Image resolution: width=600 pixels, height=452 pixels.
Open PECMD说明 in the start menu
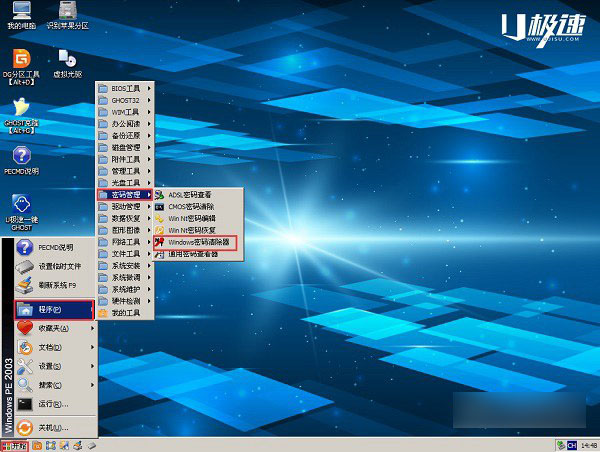[55, 247]
